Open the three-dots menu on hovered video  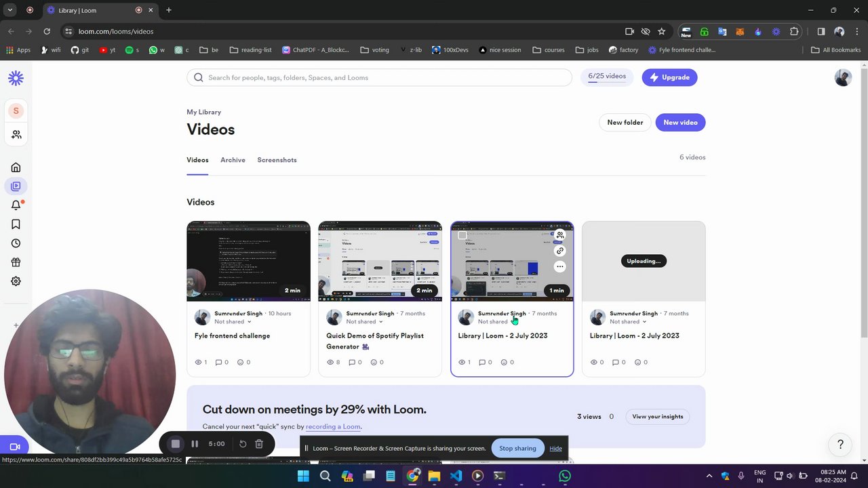tap(559, 266)
